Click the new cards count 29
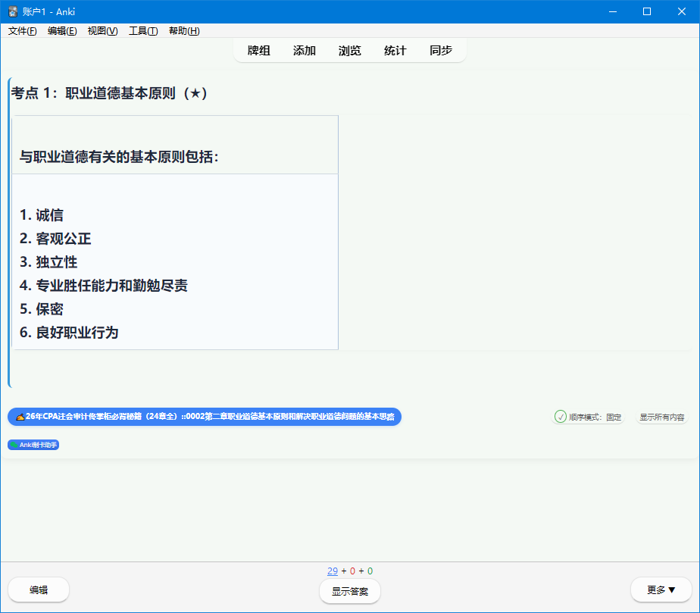 tap(333, 571)
